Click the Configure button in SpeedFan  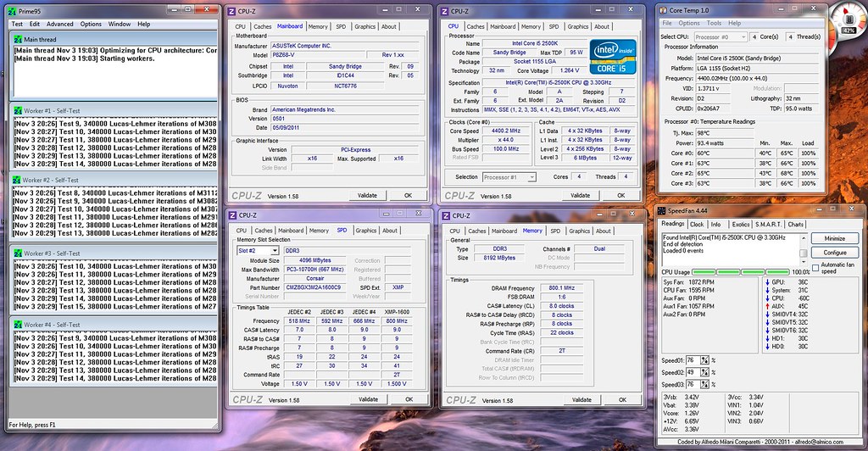[835, 253]
